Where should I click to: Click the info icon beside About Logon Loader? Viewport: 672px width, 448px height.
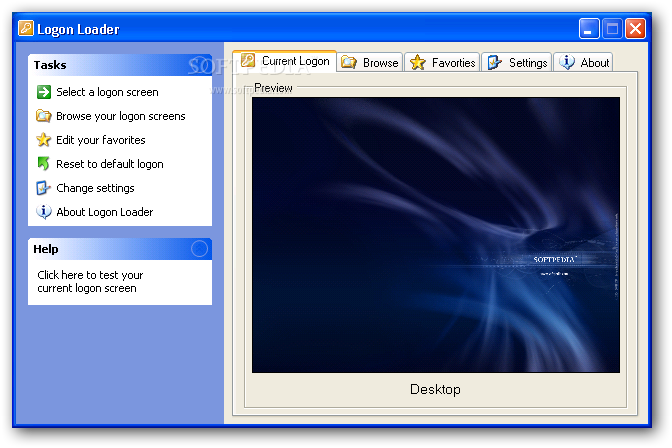44,212
